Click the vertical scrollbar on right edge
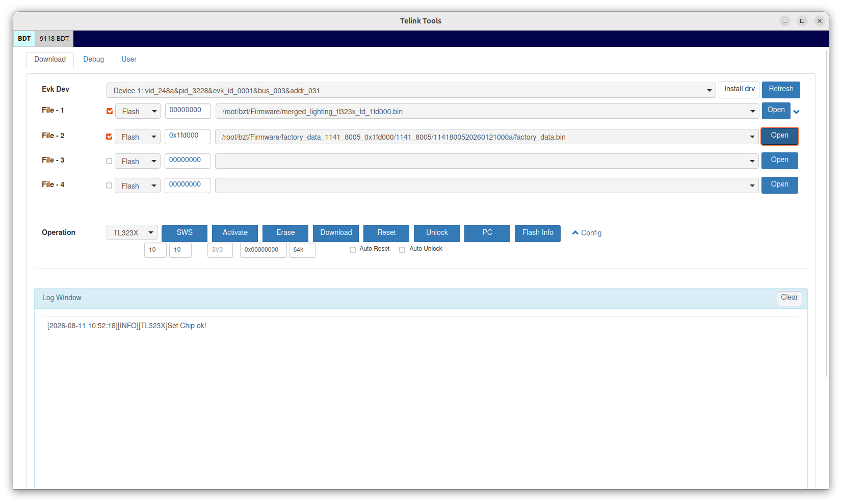 [x=826, y=213]
